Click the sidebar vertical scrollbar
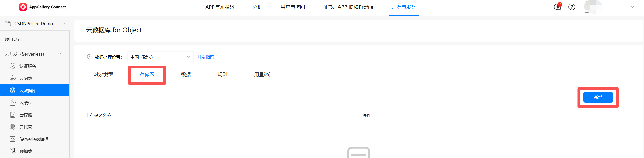The image size is (644, 158). click(x=69, y=94)
